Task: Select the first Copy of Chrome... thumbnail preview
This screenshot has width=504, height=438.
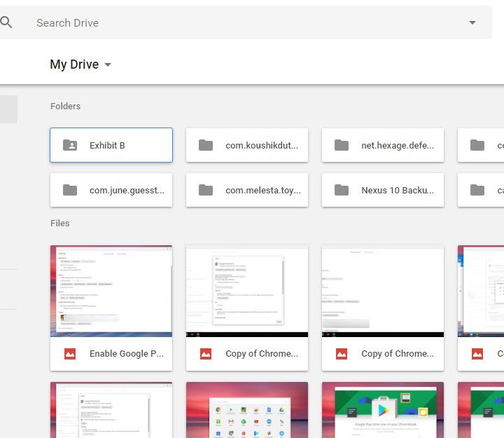Action: point(247,292)
